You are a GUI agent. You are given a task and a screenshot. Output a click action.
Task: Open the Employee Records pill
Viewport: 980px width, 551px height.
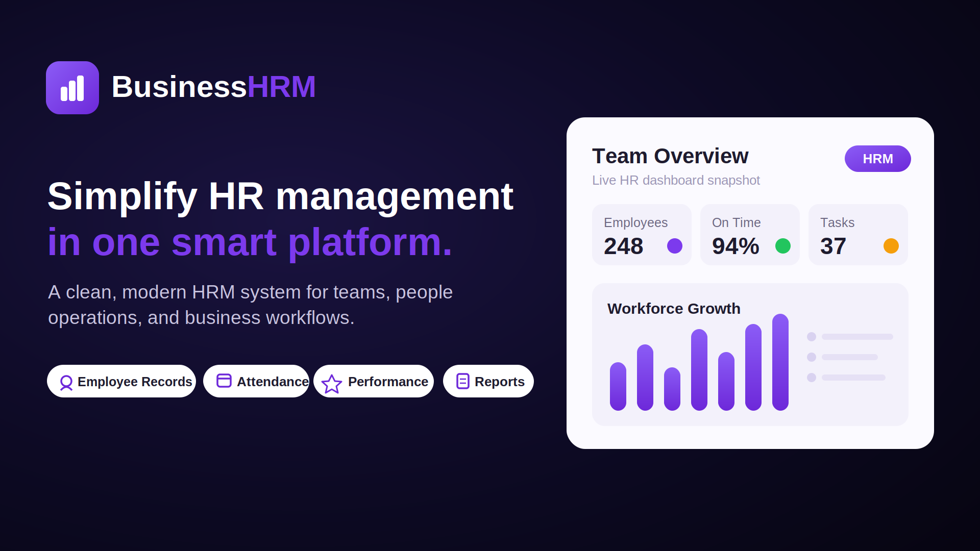click(x=121, y=381)
